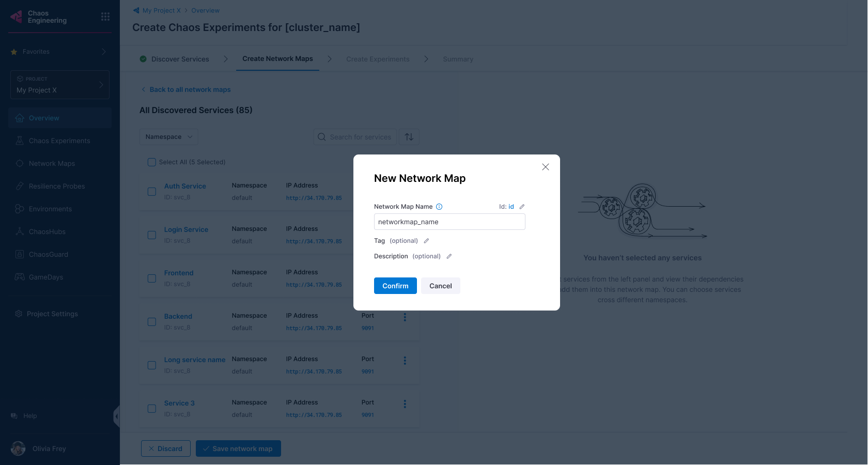Edit the network map Id pencil icon
Image resolution: width=868 pixels, height=465 pixels.
click(x=522, y=207)
